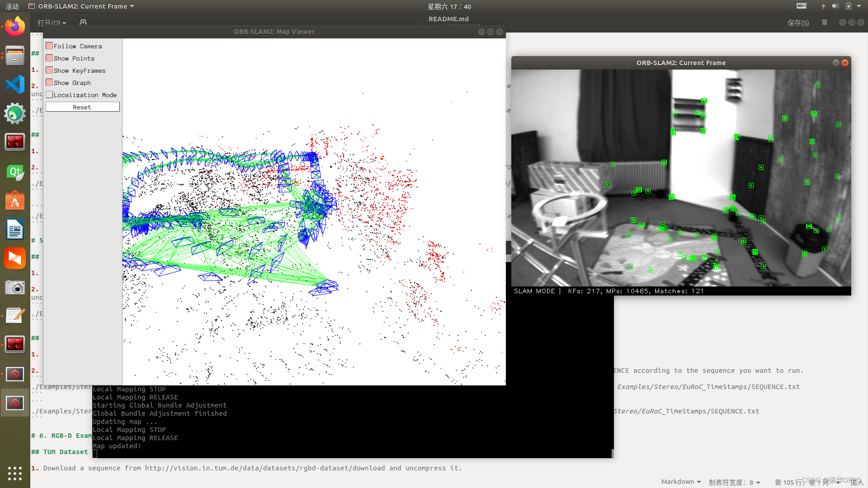Viewport: 868px width, 488px height.
Task: Click 'Global Bundle Adjustment finished' terminal line
Action: click(x=160, y=413)
